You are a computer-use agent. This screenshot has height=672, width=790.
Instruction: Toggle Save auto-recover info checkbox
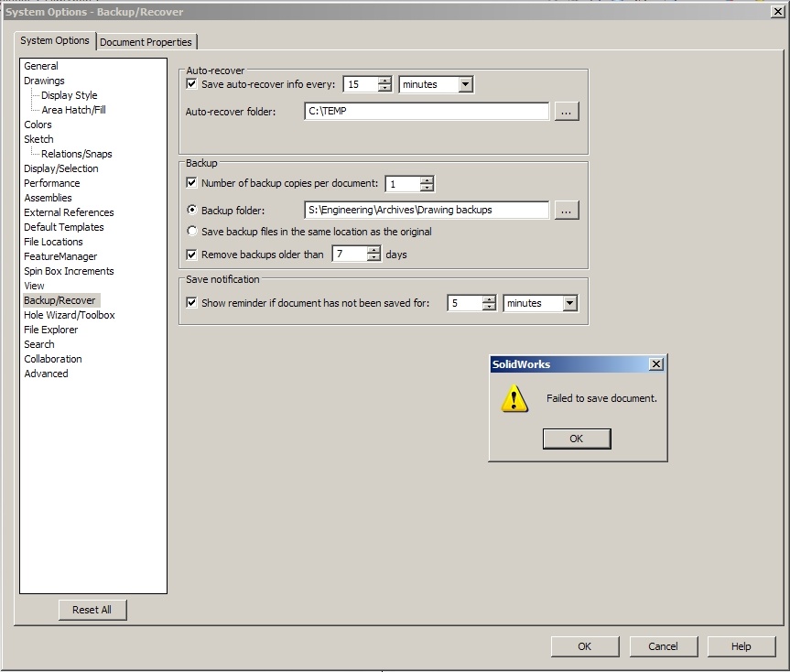191,83
